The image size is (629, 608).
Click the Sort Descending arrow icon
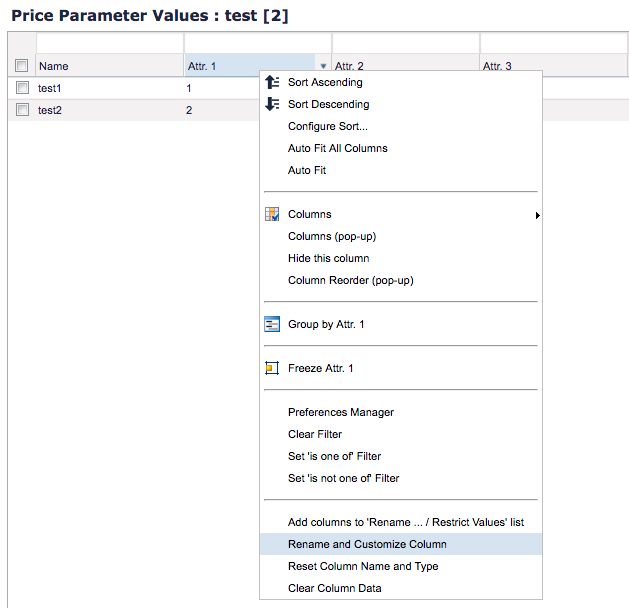272,104
